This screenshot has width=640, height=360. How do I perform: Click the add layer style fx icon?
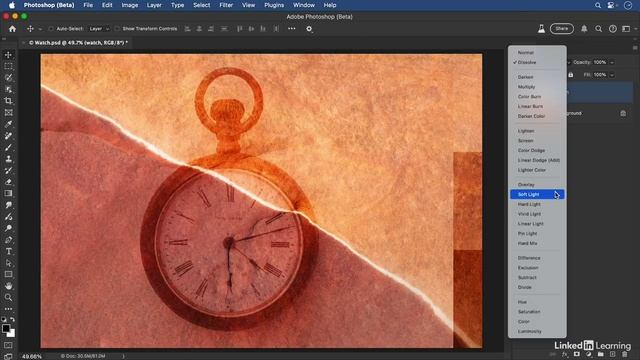565,355
